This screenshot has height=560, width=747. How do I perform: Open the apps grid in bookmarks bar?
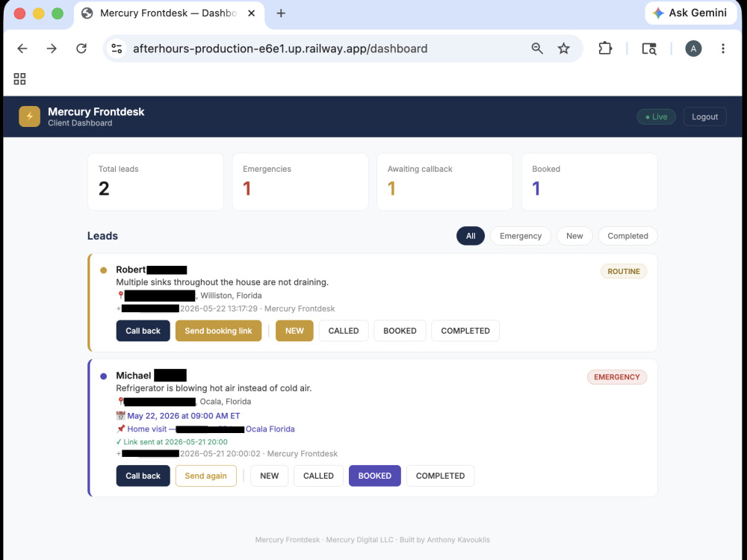pyautogui.click(x=19, y=79)
